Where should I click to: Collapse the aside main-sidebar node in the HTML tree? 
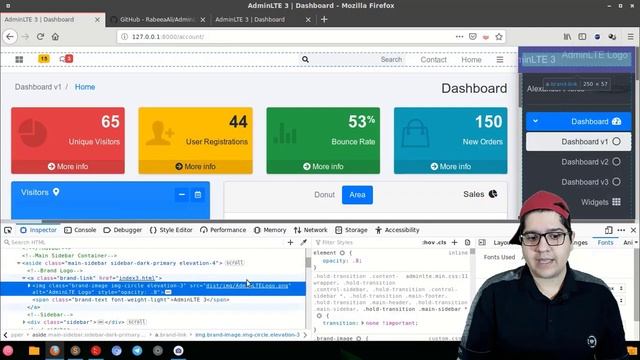[x=18, y=263]
